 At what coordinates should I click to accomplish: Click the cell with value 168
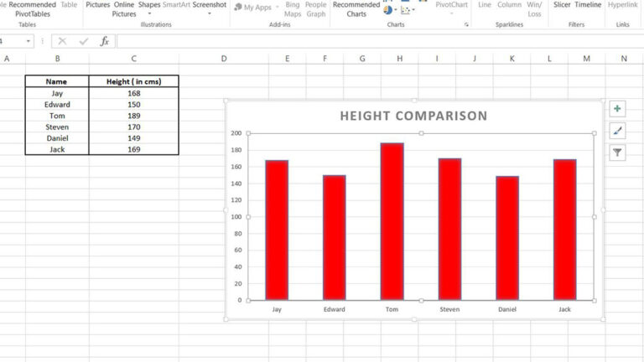point(134,93)
